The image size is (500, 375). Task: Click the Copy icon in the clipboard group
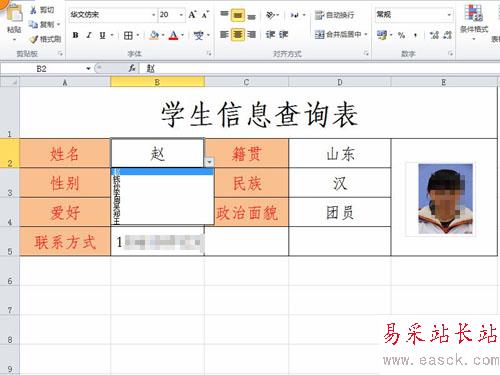[x=33, y=24]
